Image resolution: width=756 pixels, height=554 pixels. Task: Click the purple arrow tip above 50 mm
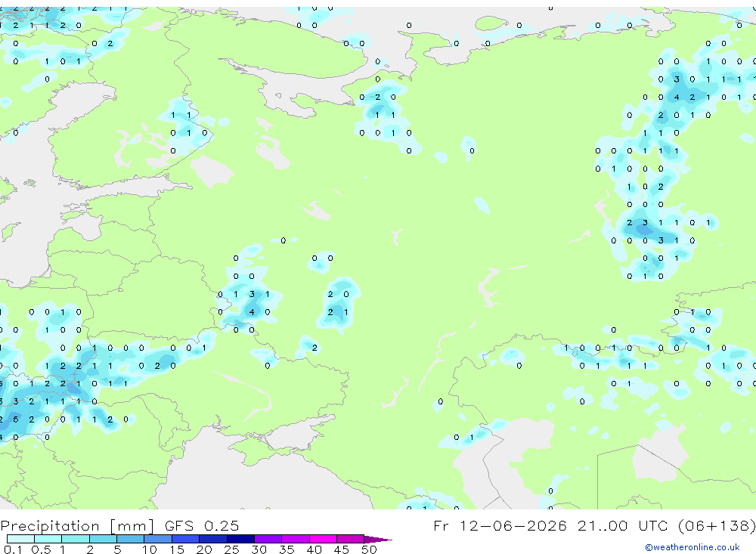379,539
